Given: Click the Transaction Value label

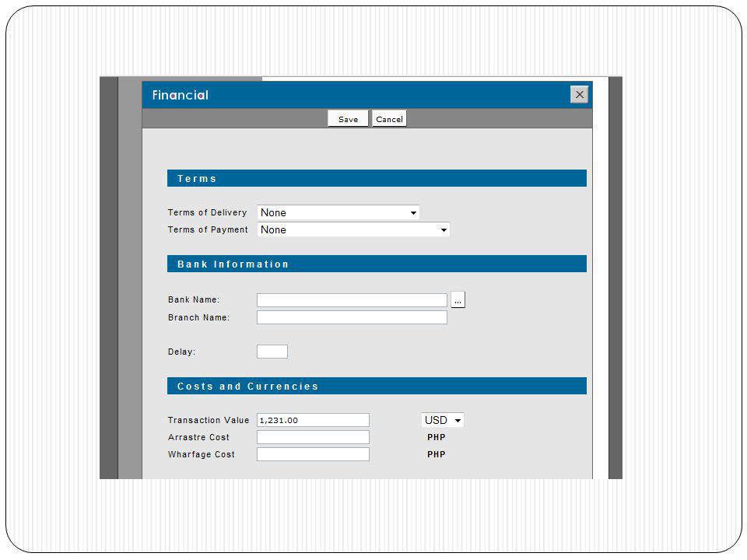Looking at the screenshot, I should 209,420.
